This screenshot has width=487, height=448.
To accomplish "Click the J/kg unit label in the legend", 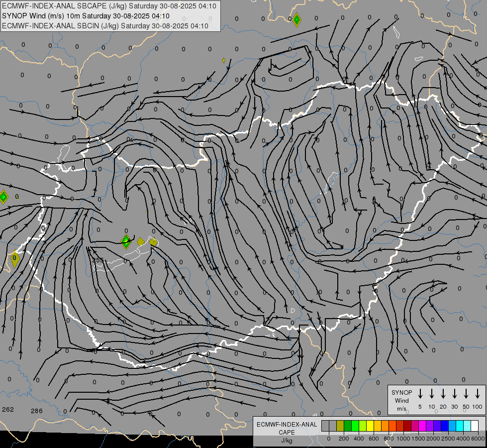I will tap(287, 441).
